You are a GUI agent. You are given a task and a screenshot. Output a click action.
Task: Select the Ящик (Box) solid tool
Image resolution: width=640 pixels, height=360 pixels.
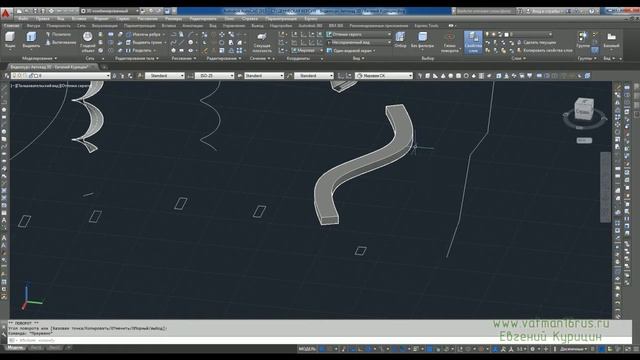(x=10, y=40)
